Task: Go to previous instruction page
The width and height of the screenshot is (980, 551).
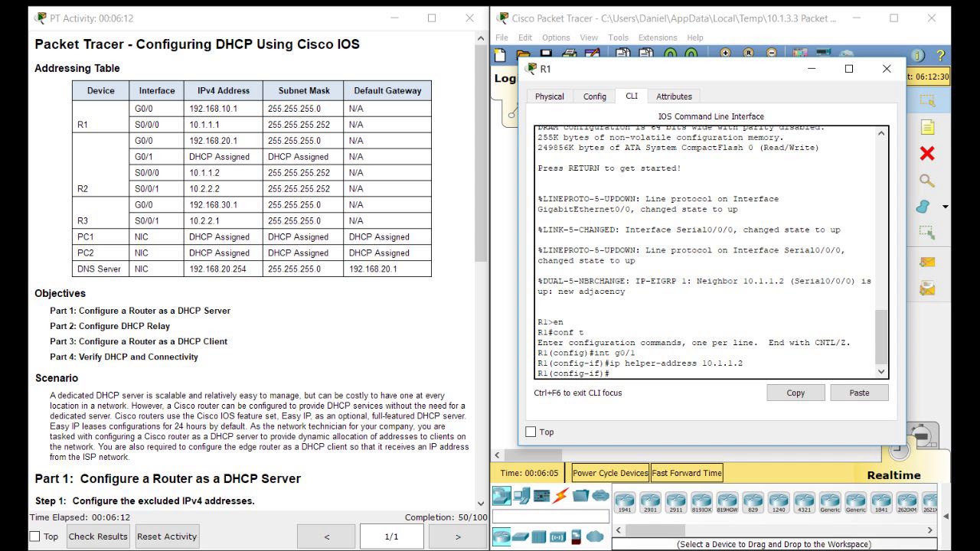Action: click(327, 536)
